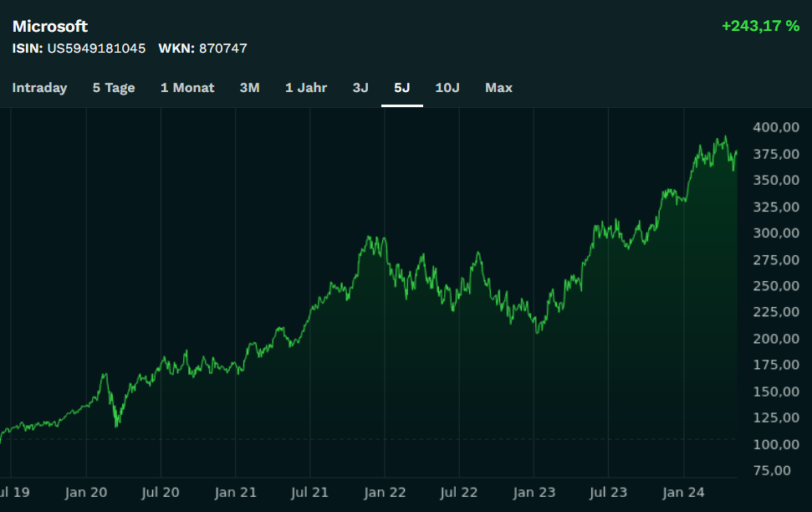The image size is (812, 512).
Task: Click the 400,00 price axis label
Action: coord(776,127)
